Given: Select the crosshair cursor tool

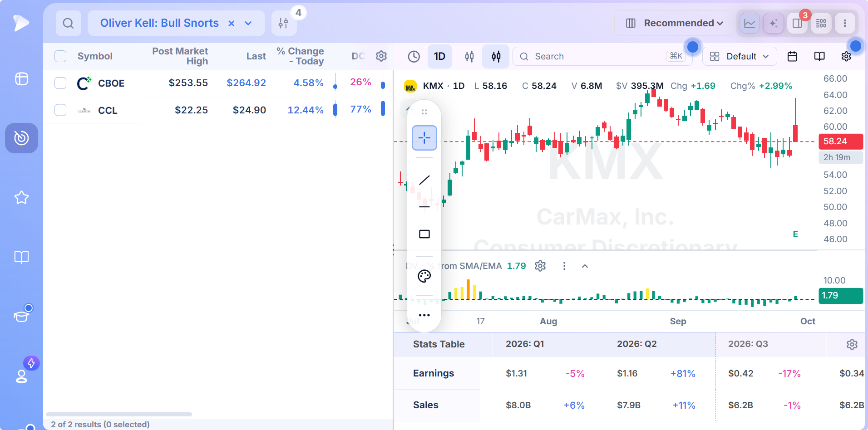Looking at the screenshot, I should pyautogui.click(x=424, y=138).
